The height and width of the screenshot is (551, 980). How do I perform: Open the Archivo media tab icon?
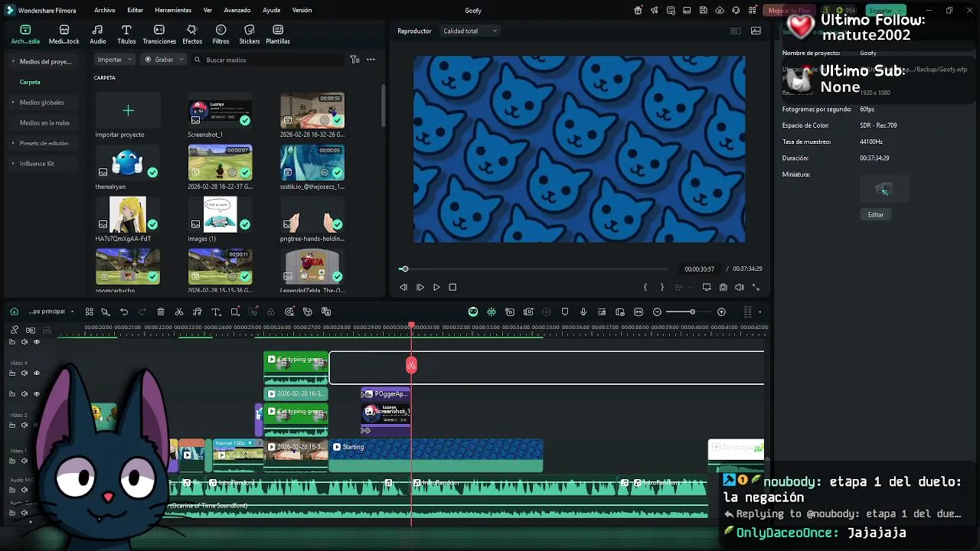click(25, 30)
